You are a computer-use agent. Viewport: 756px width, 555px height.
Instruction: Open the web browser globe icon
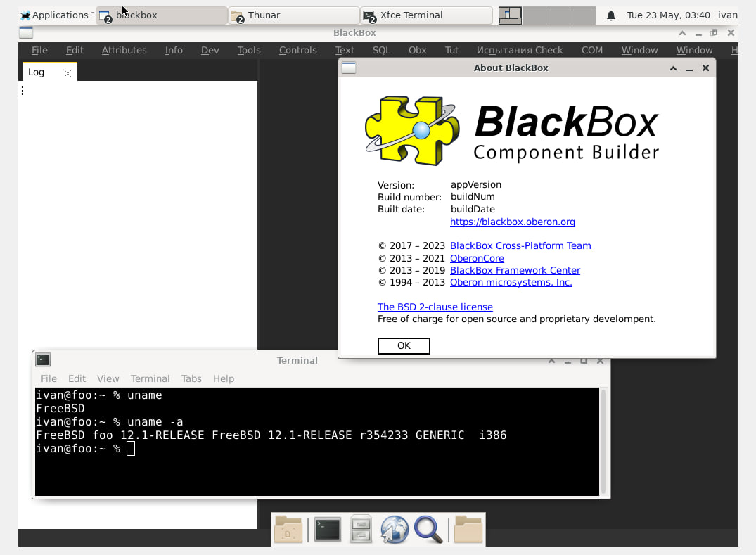coord(395,530)
